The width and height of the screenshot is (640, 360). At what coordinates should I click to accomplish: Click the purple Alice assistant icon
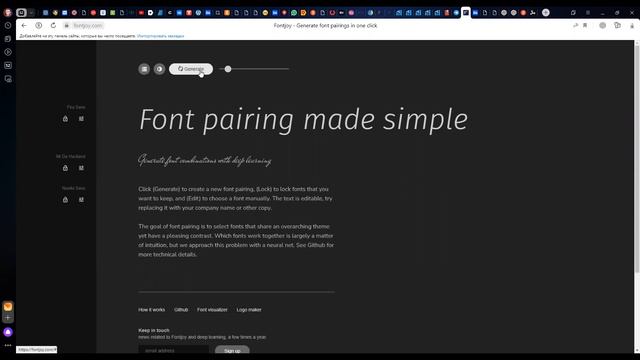[8, 332]
